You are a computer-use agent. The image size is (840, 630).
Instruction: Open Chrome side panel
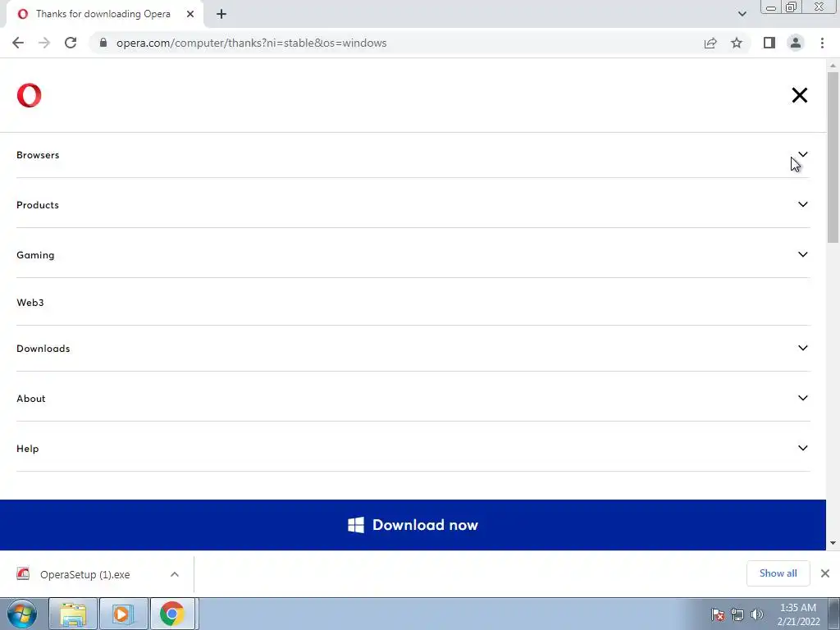(769, 43)
